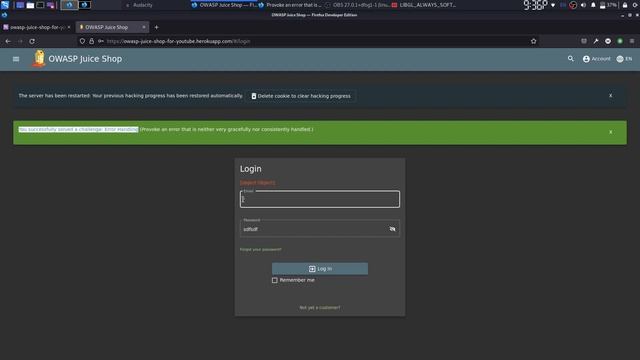Switch to the OBS 27.0.1 taskbar window
The width and height of the screenshot is (640, 360).
357,5
